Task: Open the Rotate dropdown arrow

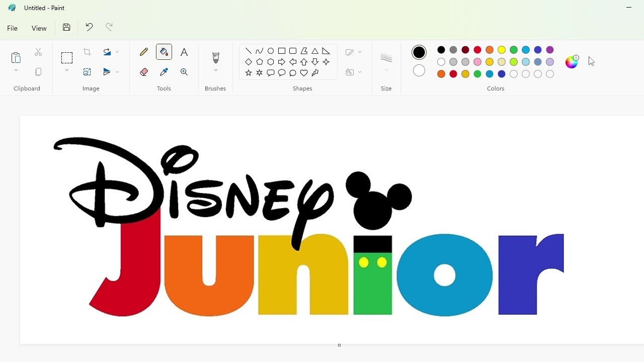Action: click(117, 52)
